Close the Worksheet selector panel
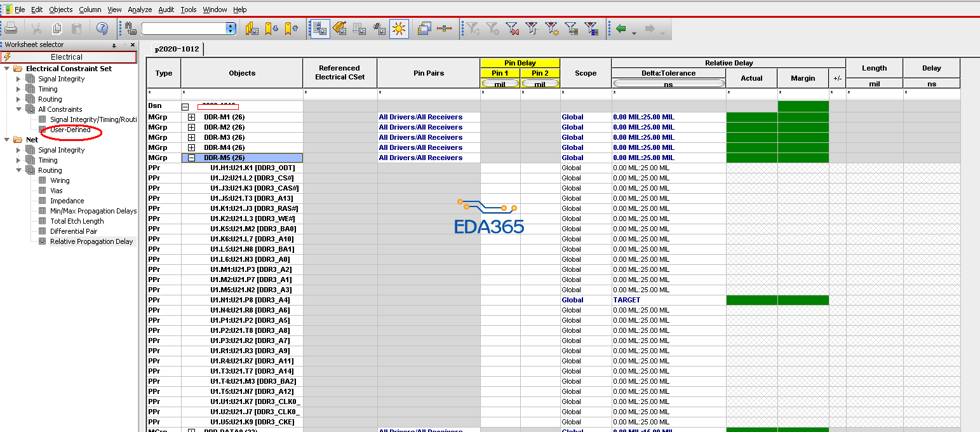 (x=133, y=45)
